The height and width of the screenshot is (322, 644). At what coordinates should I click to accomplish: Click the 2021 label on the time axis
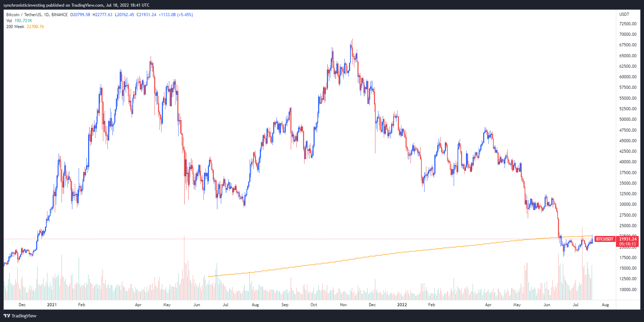click(x=52, y=305)
